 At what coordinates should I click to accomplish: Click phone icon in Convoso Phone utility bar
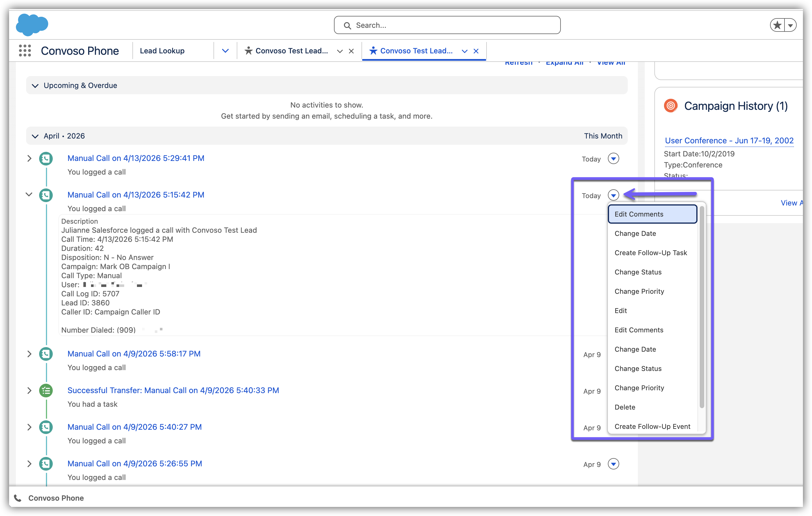point(18,498)
